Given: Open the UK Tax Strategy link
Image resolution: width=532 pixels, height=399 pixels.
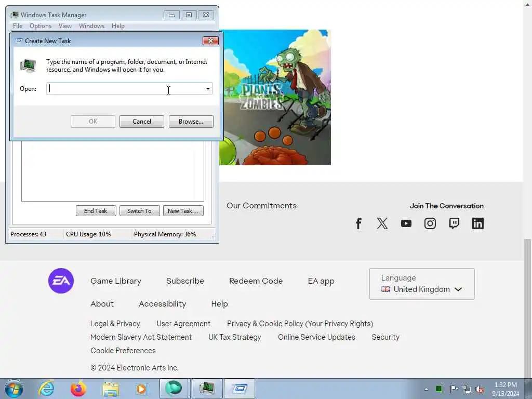Looking at the screenshot, I should 235,337.
